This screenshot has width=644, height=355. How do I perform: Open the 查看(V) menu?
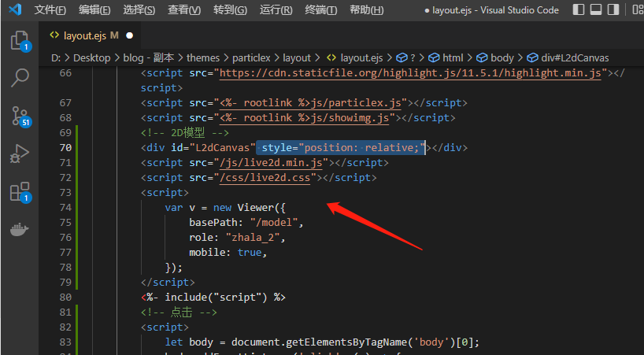(x=184, y=10)
